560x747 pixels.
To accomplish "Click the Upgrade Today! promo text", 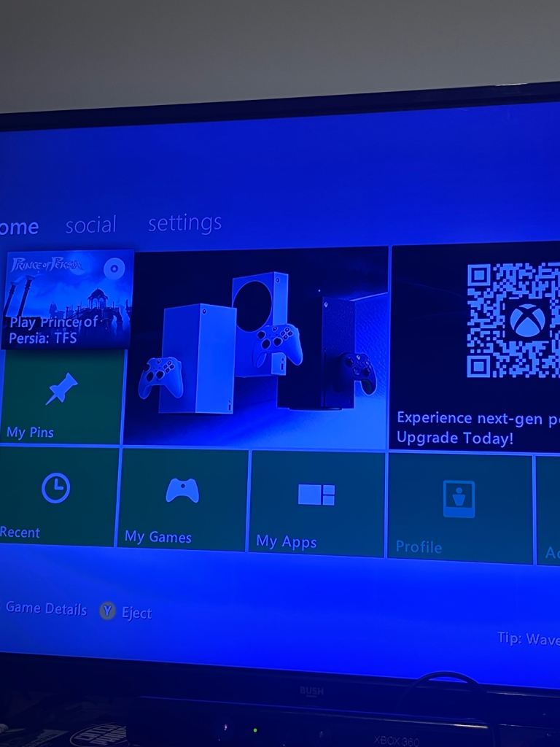I will pyautogui.click(x=455, y=438).
